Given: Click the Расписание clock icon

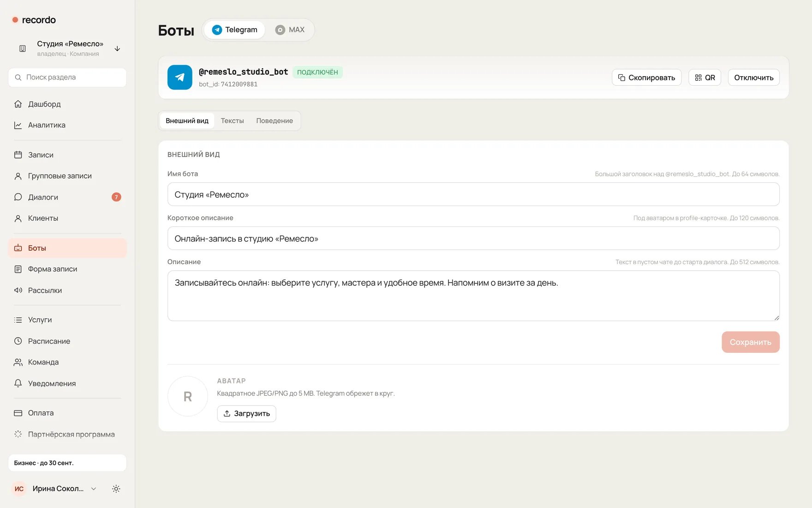Looking at the screenshot, I should (18, 341).
